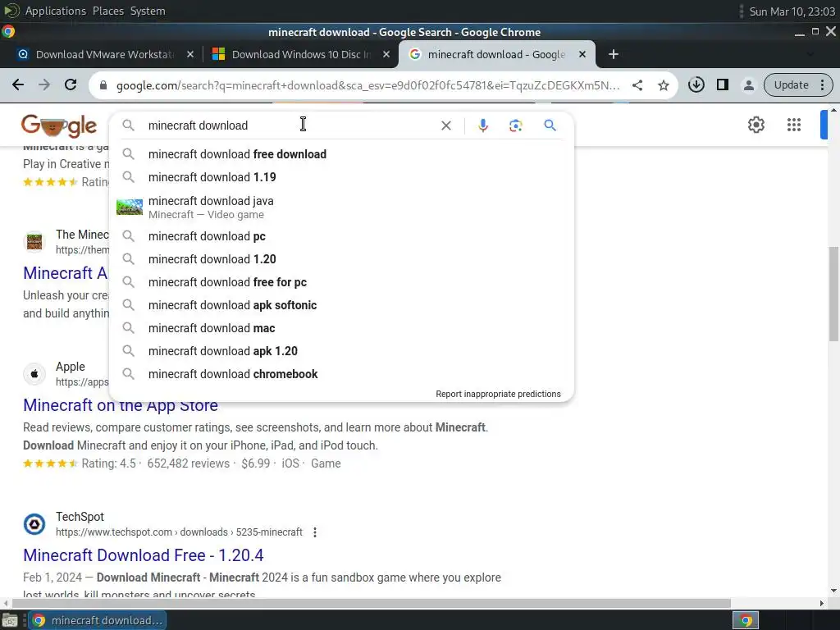The image size is (840, 630).
Task: Clear the search box with the X
Action: pos(445,126)
